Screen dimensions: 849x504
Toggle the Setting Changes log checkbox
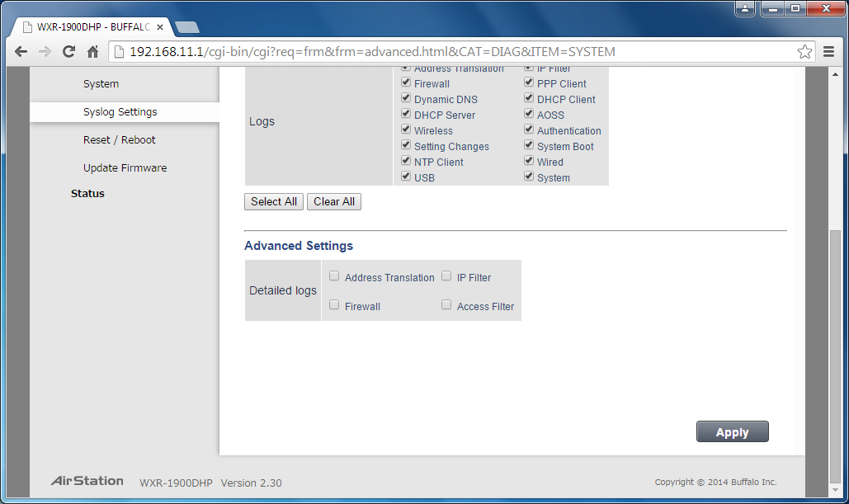[406, 145]
